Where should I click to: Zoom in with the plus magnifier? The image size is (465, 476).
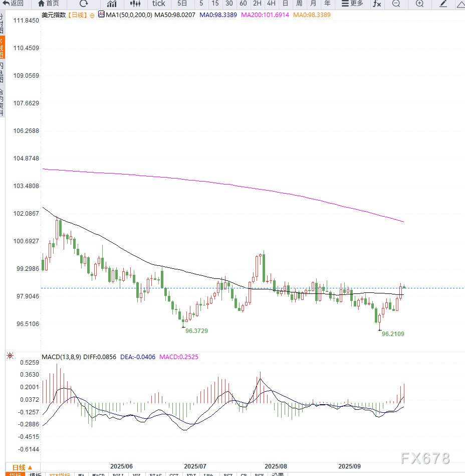(420, 4)
